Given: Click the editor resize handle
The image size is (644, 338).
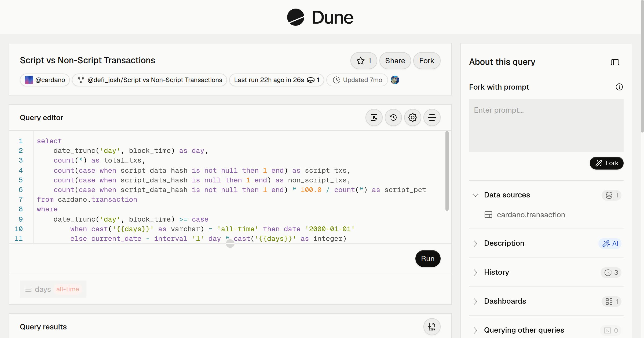Looking at the screenshot, I should tap(230, 244).
